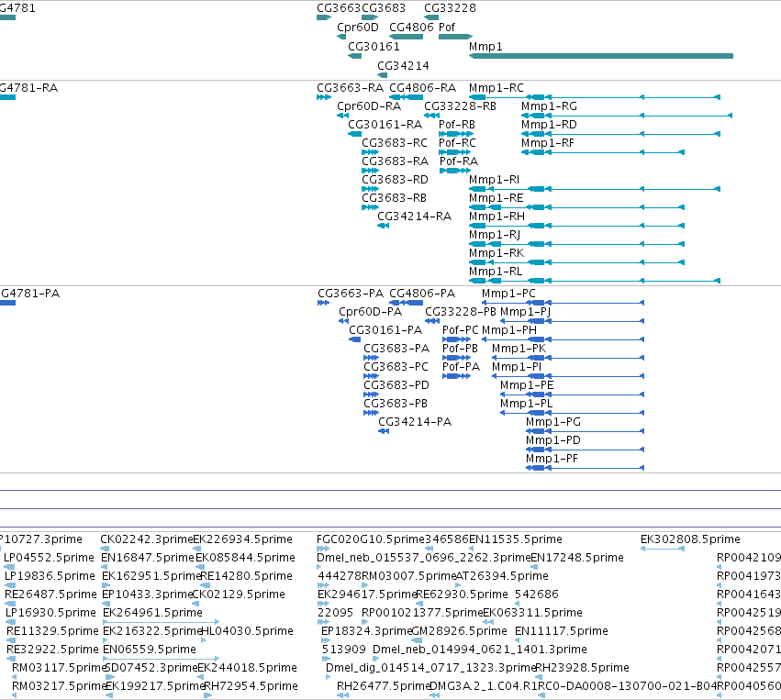Select protein Mmp1-PE label

tap(527, 386)
